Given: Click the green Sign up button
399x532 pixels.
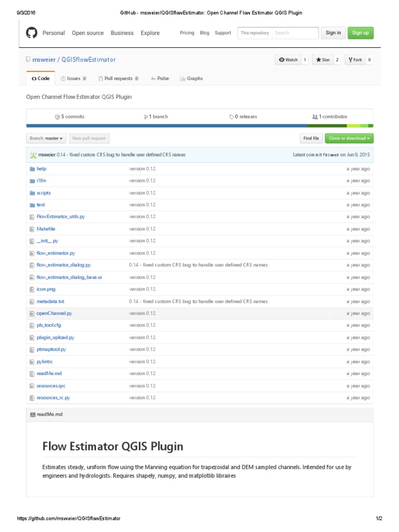Looking at the screenshot, I should [x=361, y=33].
